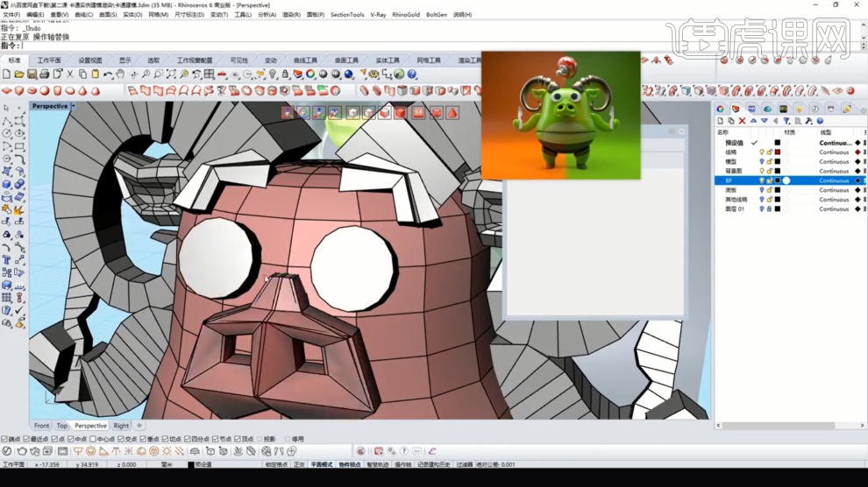Click the sun icon in bottom toolbar
Viewport: 868px width, 487px height.
[x=167, y=452]
